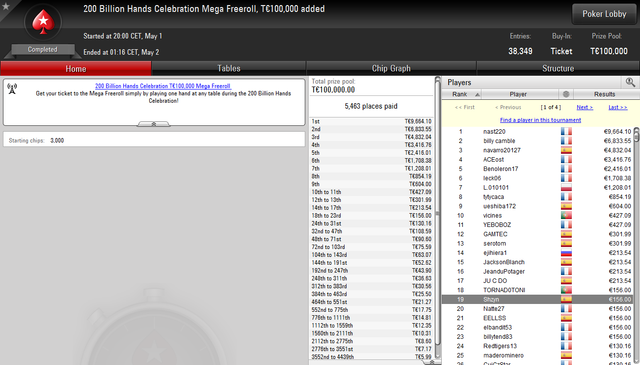Click the favorite star icon in corner
This screenshot has width=640, height=365.
[6, 6]
